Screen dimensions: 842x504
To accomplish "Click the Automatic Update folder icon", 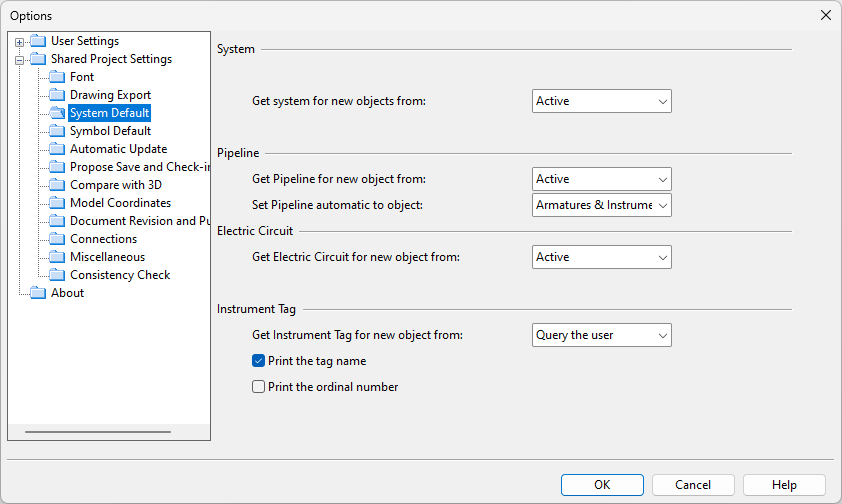I will [57, 149].
